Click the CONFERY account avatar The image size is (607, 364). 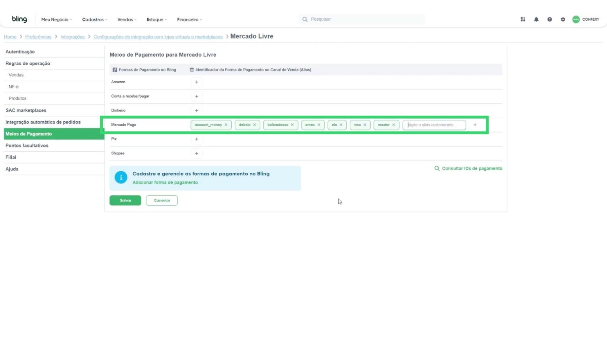[x=576, y=19]
